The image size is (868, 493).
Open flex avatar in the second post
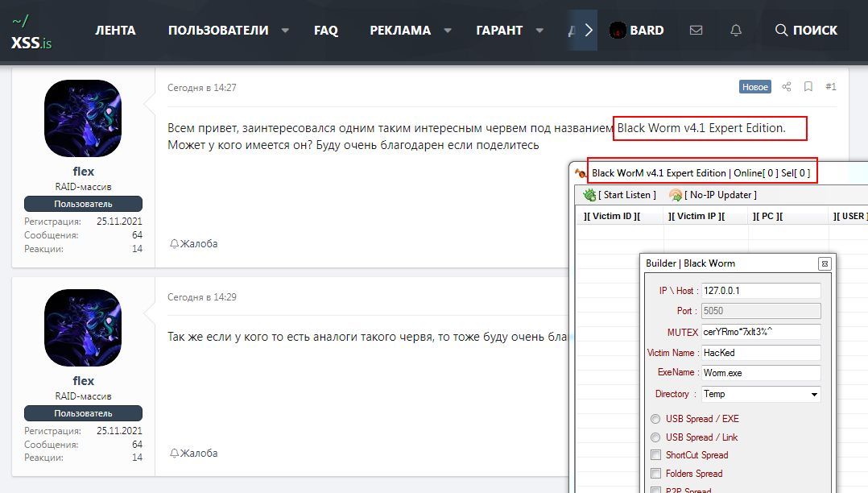click(x=83, y=327)
